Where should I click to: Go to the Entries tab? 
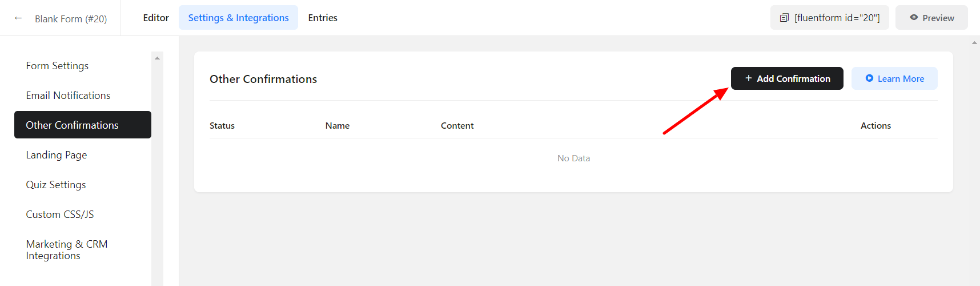coord(323,18)
